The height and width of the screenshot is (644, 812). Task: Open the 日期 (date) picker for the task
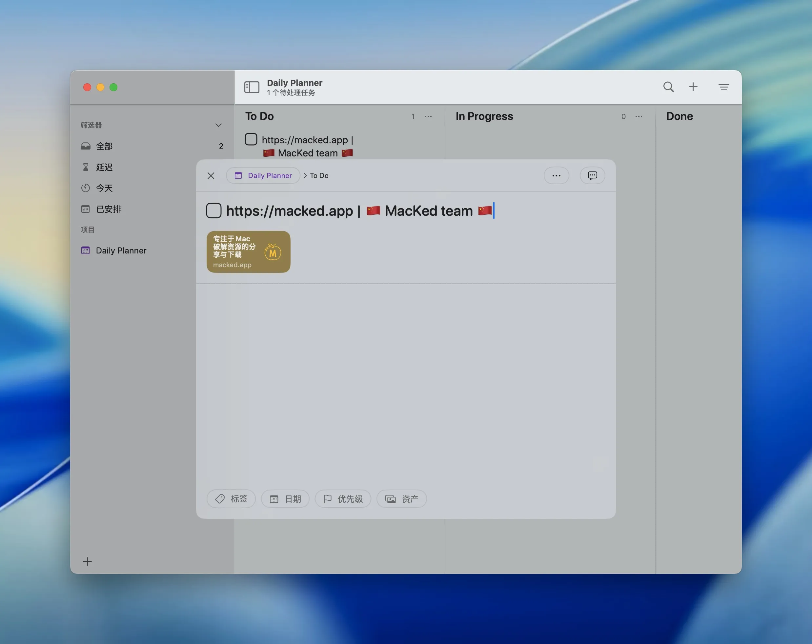tap(285, 499)
